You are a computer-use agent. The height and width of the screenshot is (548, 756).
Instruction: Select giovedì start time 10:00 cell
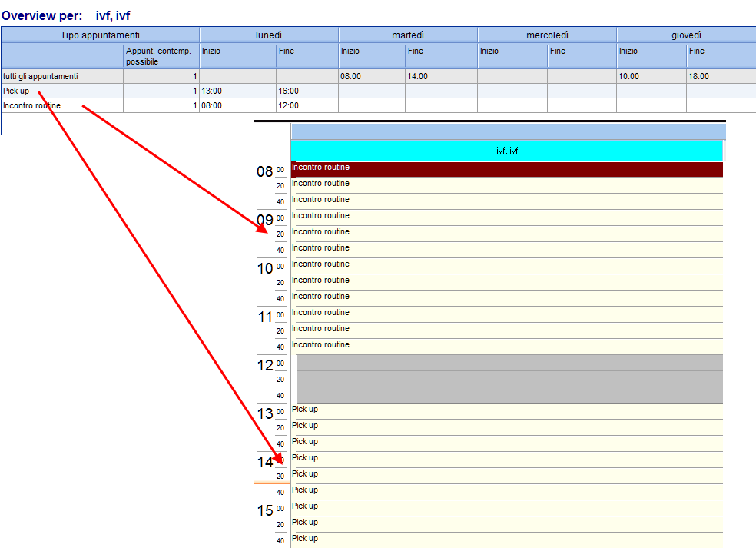652,76
